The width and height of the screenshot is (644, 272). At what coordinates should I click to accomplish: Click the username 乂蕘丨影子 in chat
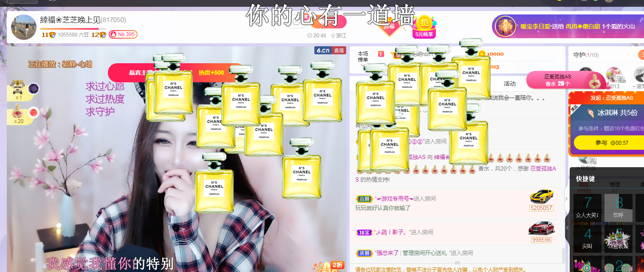(x=391, y=232)
